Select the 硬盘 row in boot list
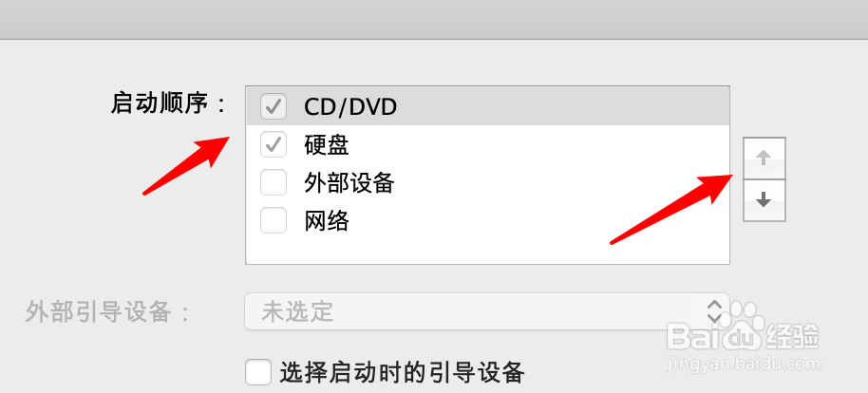Screen dimensions: 868x393 tap(488, 144)
